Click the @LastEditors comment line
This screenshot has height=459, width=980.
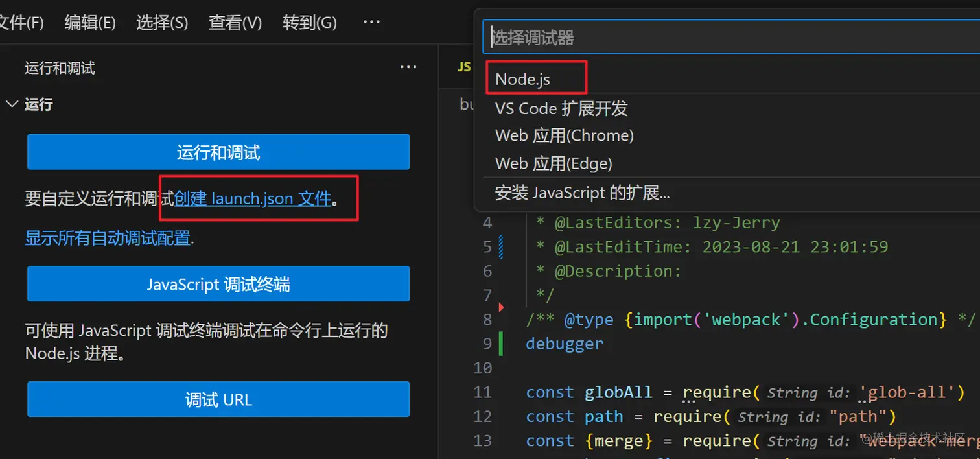[658, 223]
